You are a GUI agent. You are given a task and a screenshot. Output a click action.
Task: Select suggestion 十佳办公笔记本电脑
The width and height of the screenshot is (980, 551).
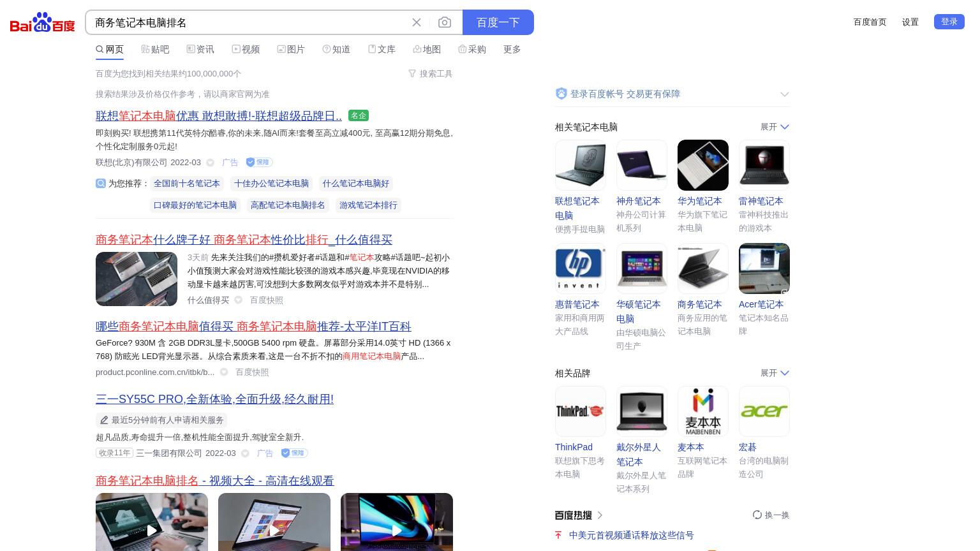pos(272,184)
